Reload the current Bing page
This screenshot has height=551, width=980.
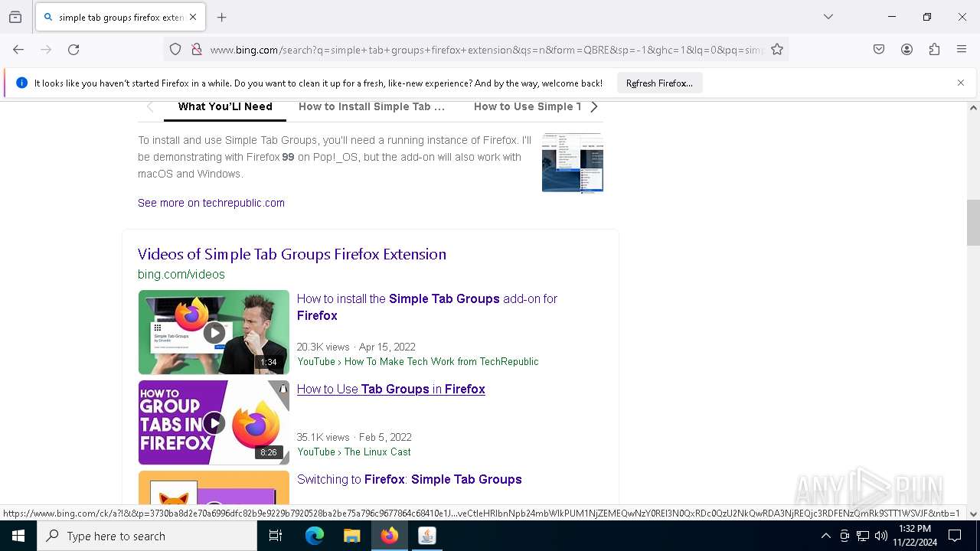pos(73,50)
